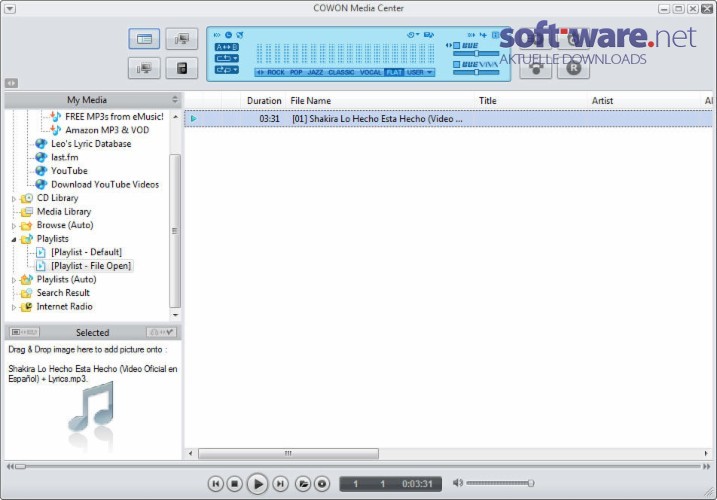Open the A-B section repeat button
This screenshot has height=500, width=717.
[x=227, y=47]
